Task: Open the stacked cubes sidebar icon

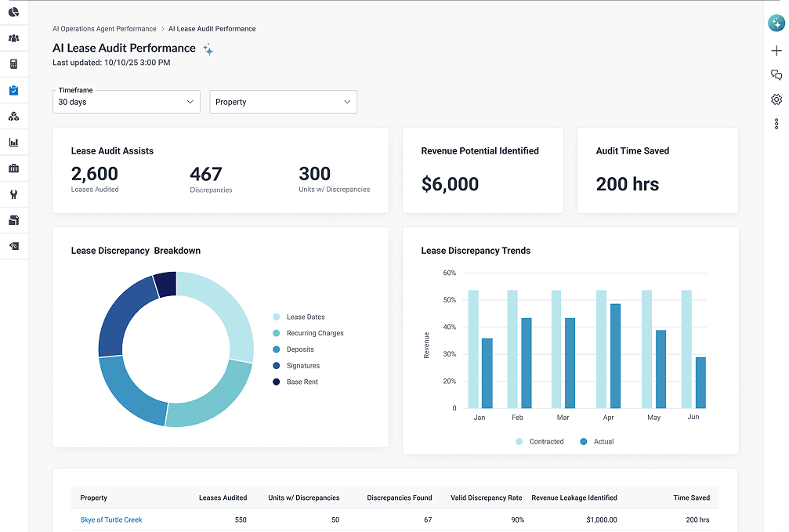Action: coord(13,116)
